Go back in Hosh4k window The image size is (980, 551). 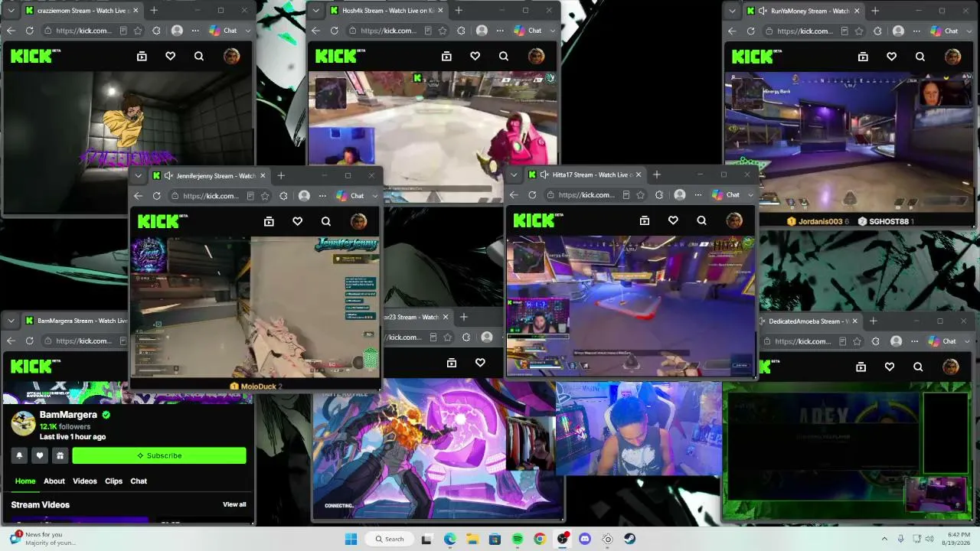point(315,31)
